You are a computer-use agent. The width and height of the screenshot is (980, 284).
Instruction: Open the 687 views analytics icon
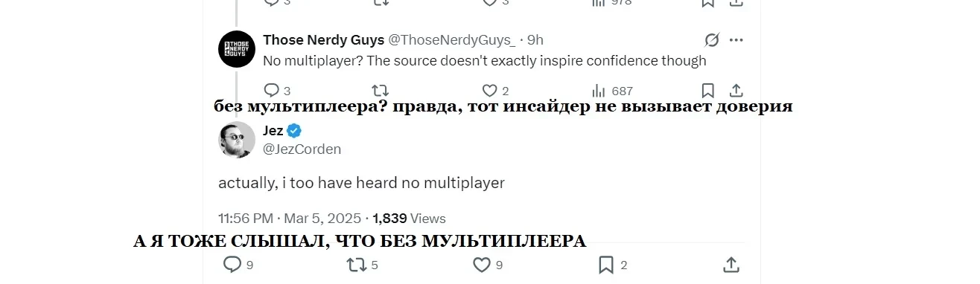[599, 91]
